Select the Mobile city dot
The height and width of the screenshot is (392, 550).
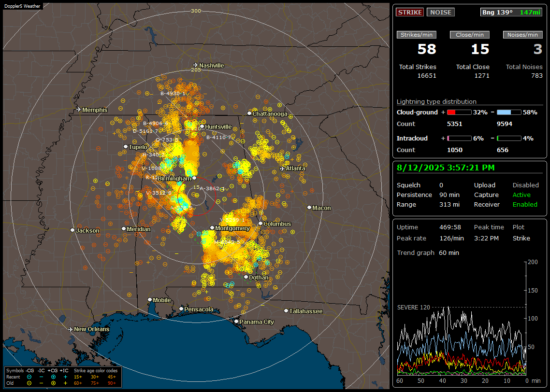point(150,299)
